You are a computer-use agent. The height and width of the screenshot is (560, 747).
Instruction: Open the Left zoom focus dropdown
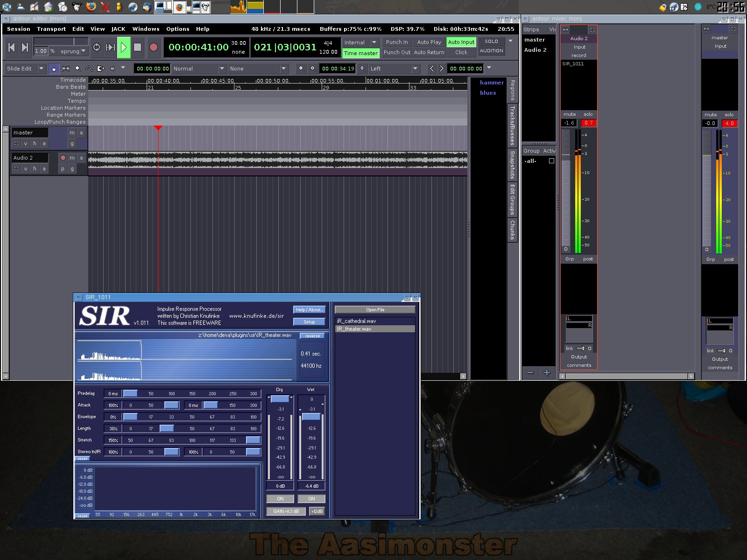[x=395, y=69]
